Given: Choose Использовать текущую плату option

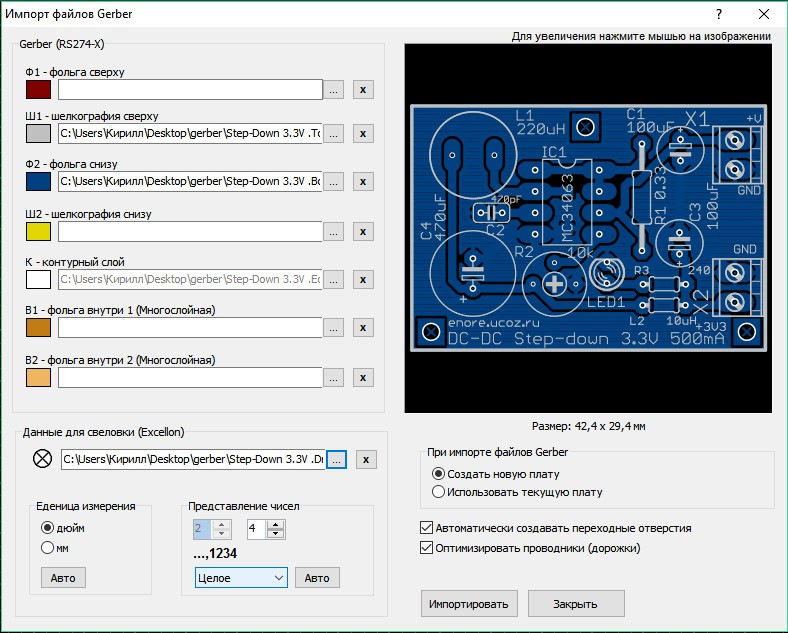Looking at the screenshot, I should pos(438,492).
